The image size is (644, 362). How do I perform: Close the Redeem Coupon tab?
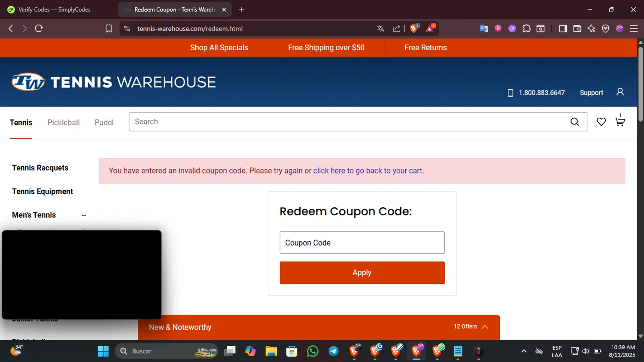point(224,9)
